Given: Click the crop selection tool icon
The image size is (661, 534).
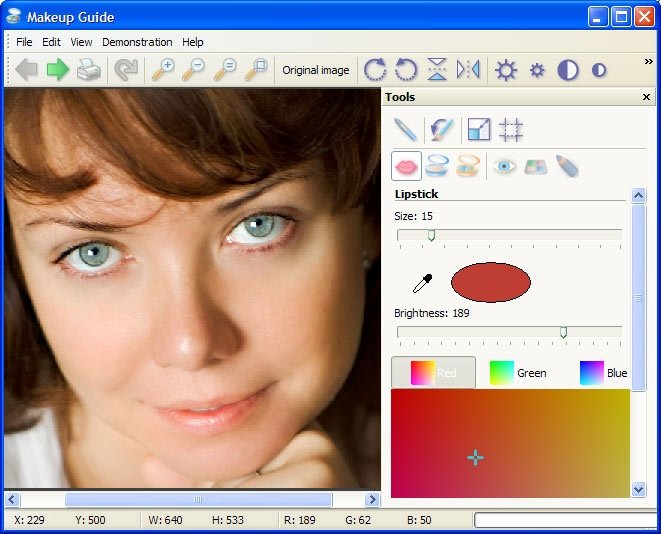Looking at the screenshot, I should point(511,129).
